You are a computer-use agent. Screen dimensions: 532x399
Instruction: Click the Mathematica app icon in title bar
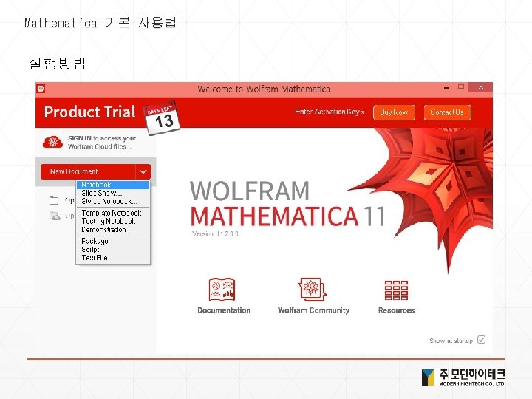(41, 89)
